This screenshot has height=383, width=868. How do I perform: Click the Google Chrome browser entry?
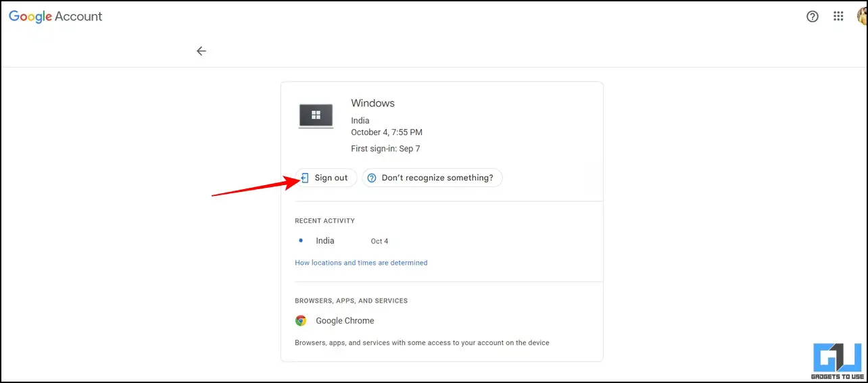345,321
